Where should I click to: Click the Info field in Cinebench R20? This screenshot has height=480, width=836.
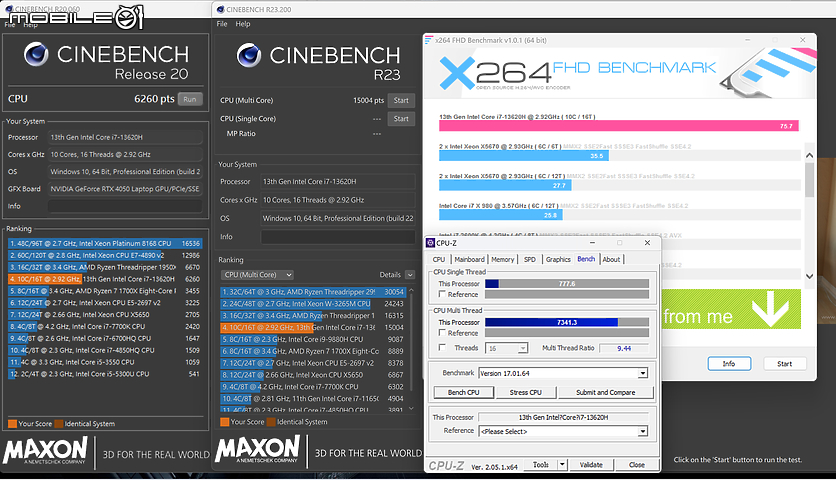point(125,206)
